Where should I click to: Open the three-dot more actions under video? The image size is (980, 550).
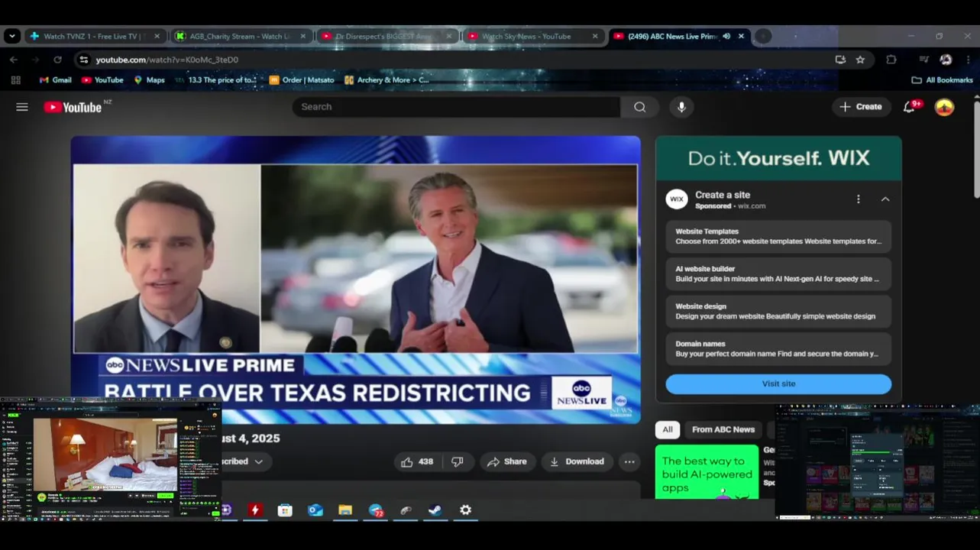point(629,461)
